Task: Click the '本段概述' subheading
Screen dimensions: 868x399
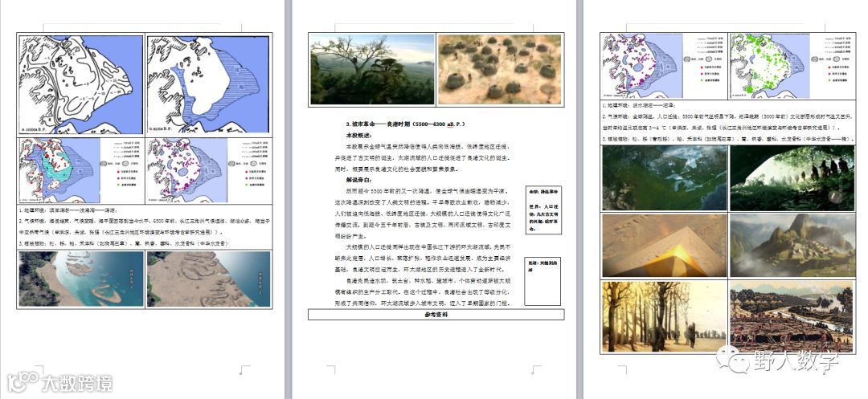Action: [x=358, y=136]
